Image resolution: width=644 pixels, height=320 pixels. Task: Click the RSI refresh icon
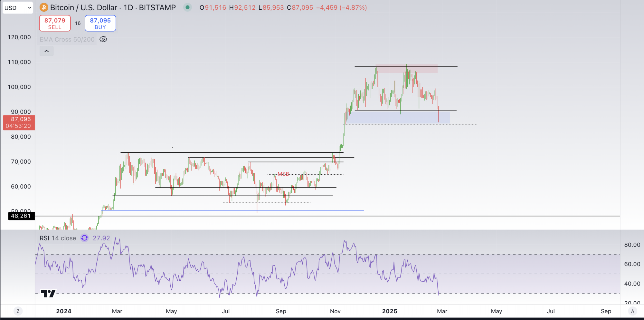point(84,238)
